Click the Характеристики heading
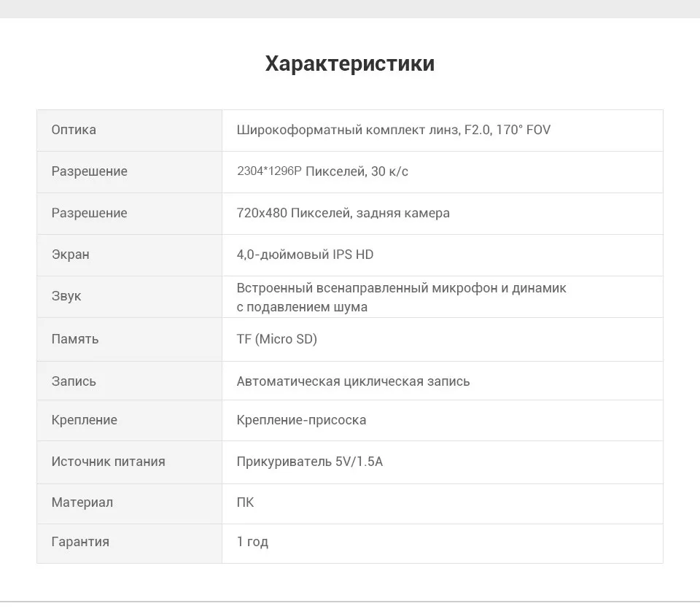 click(x=349, y=63)
